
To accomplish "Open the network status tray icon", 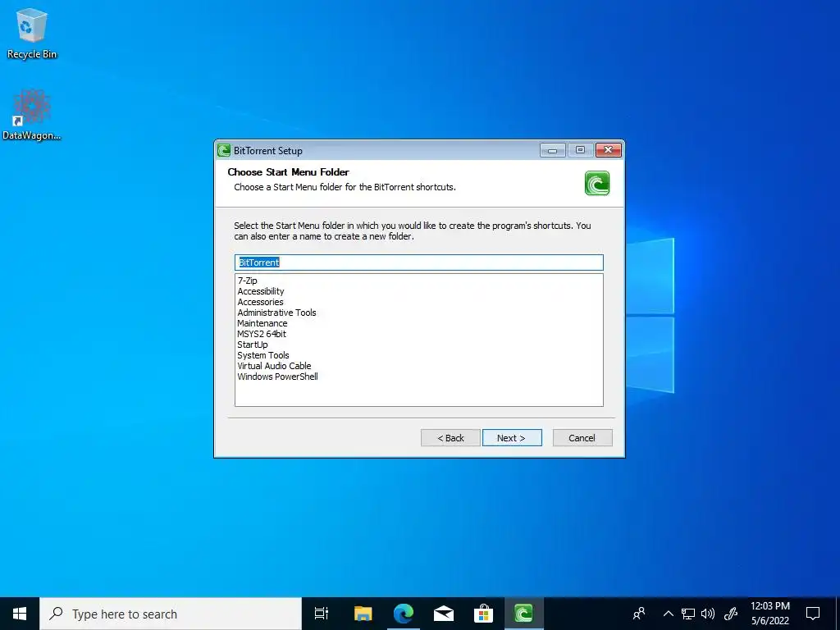I will click(688, 614).
